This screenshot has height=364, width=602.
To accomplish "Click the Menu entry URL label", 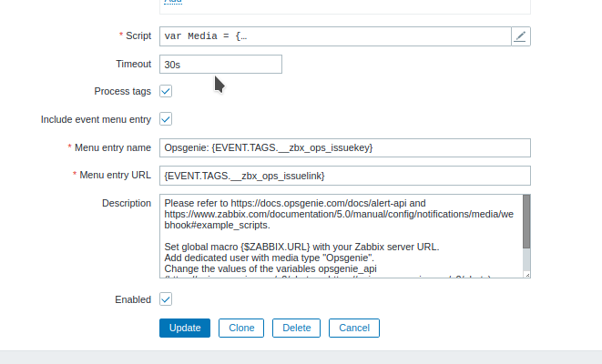I will pos(115,175).
